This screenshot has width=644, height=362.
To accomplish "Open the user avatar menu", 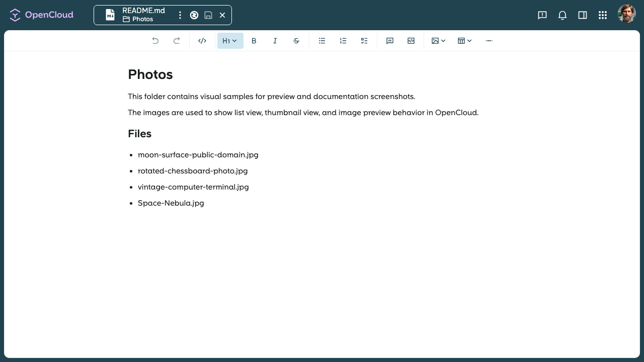I will coord(627,14).
